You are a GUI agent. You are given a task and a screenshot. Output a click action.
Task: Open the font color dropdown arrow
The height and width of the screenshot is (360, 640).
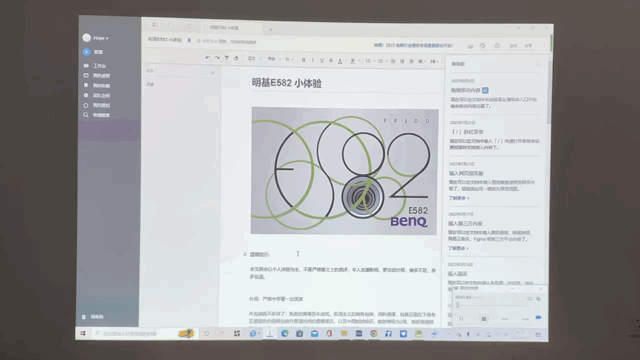point(346,61)
